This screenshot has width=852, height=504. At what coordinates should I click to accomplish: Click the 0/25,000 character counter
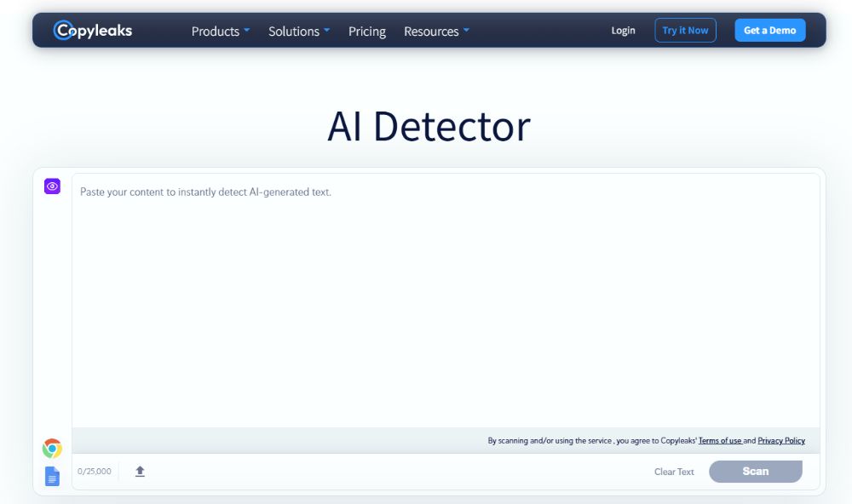click(x=94, y=470)
